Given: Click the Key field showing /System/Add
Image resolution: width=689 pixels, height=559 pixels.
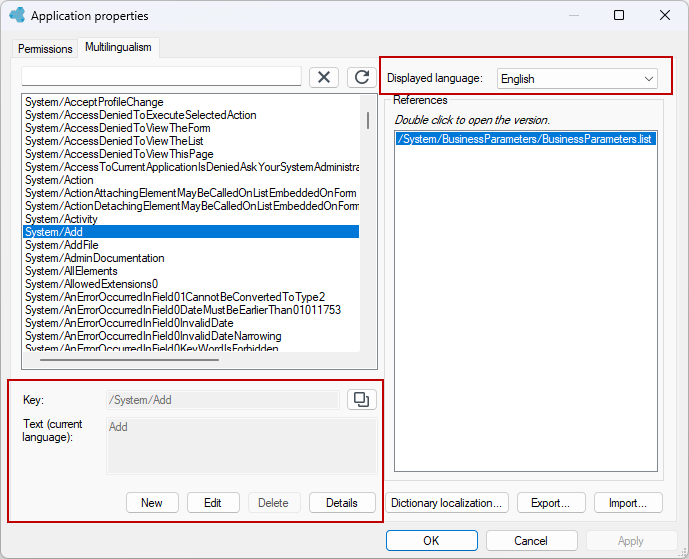Looking at the screenshot, I should click(x=223, y=400).
